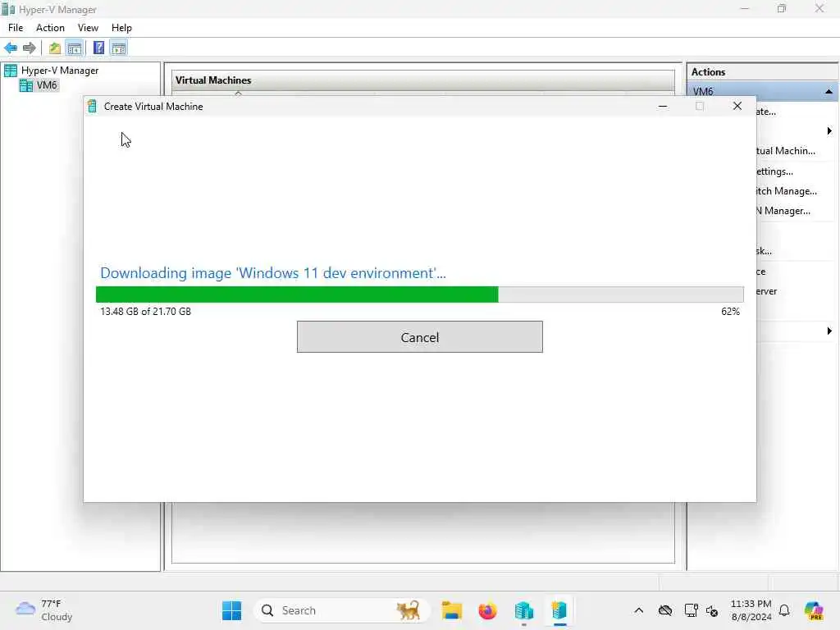
Task: Open the Action menu
Action: coord(50,28)
